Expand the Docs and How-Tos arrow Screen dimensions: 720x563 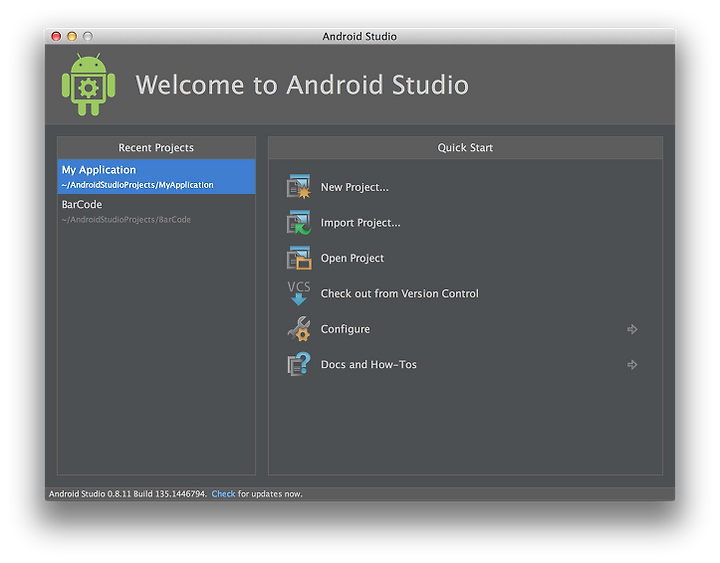point(632,364)
